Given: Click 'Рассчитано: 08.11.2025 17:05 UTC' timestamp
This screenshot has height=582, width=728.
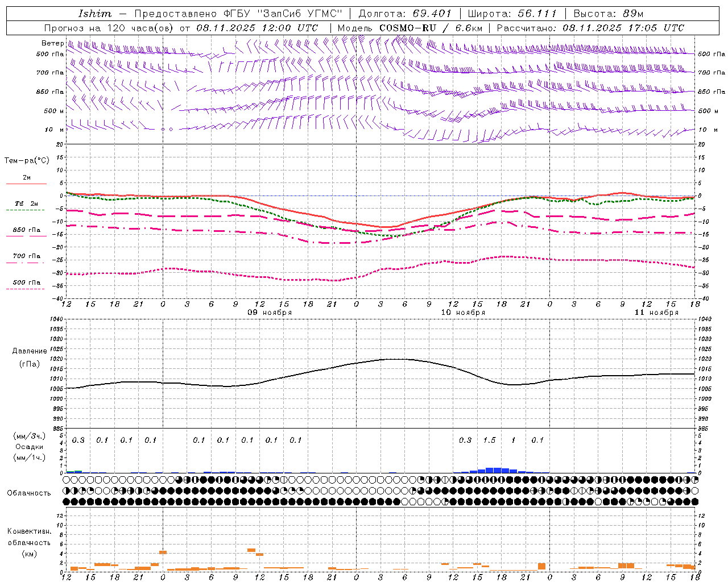Looking at the screenshot, I should 590,28.
